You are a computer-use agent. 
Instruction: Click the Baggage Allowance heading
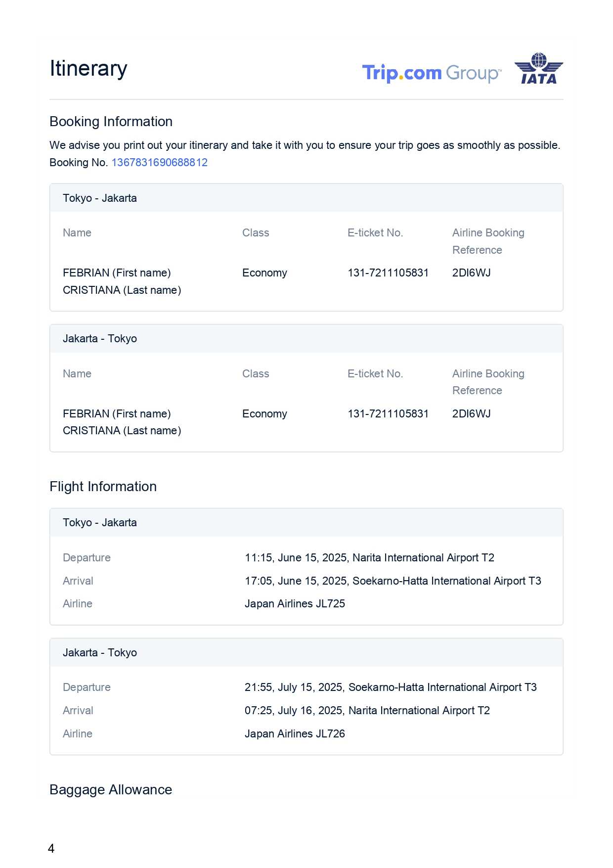[111, 790]
